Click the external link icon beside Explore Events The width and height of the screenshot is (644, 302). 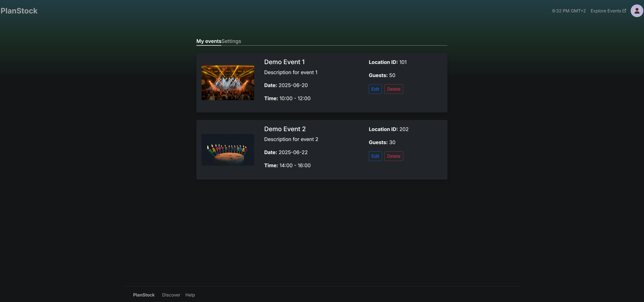tap(625, 11)
